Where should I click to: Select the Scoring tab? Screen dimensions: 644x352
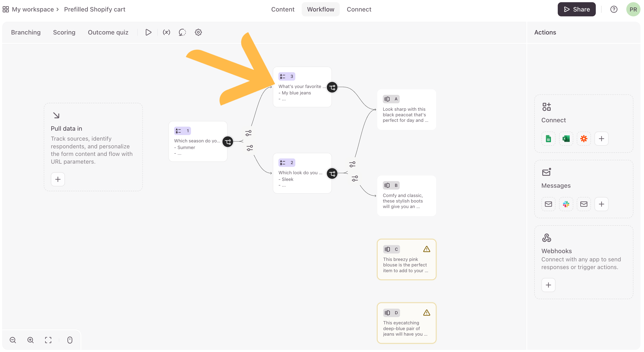(x=64, y=33)
